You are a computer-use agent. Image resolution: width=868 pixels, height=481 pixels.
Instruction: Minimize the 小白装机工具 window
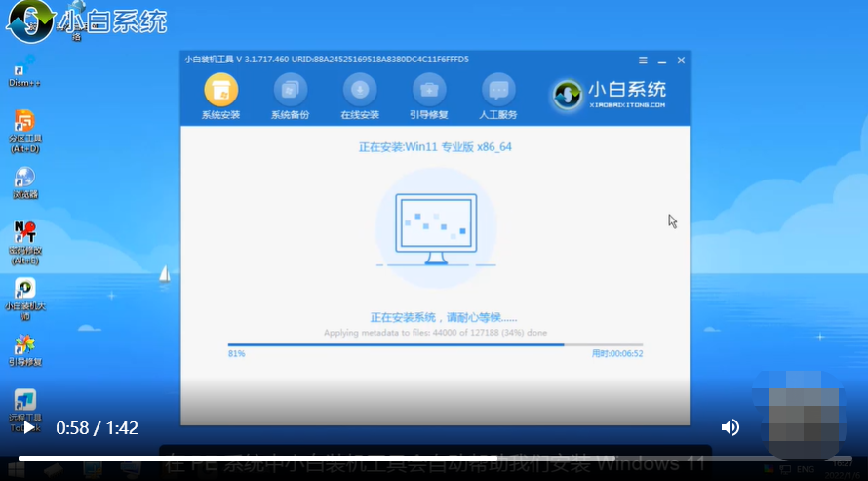pyautogui.click(x=662, y=60)
